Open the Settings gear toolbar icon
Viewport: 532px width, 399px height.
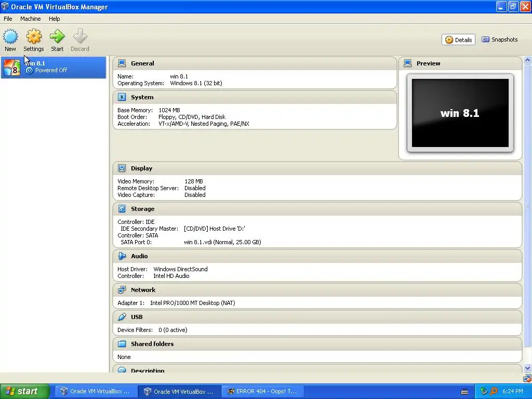tap(34, 37)
